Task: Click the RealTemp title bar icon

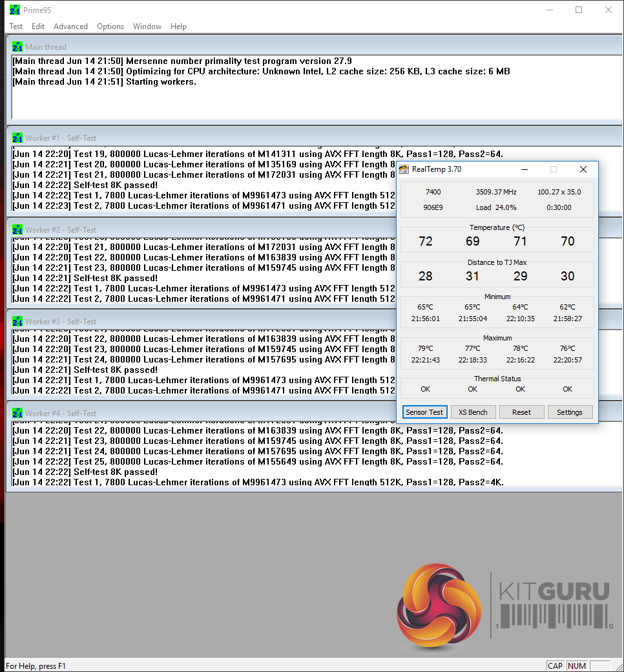Action: [x=404, y=169]
